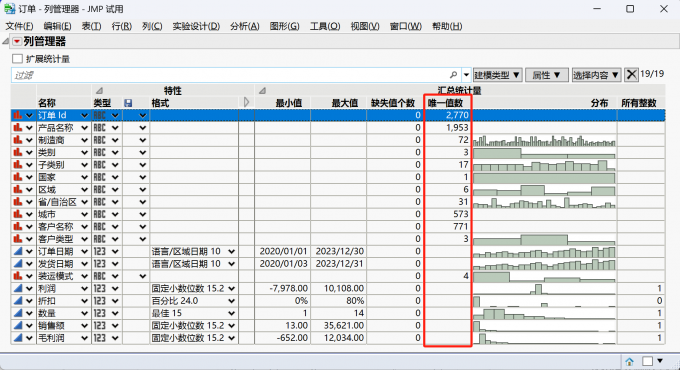Click the nominal icon beside 制造商
This screenshot has width=680, height=370.
pyautogui.click(x=17, y=140)
